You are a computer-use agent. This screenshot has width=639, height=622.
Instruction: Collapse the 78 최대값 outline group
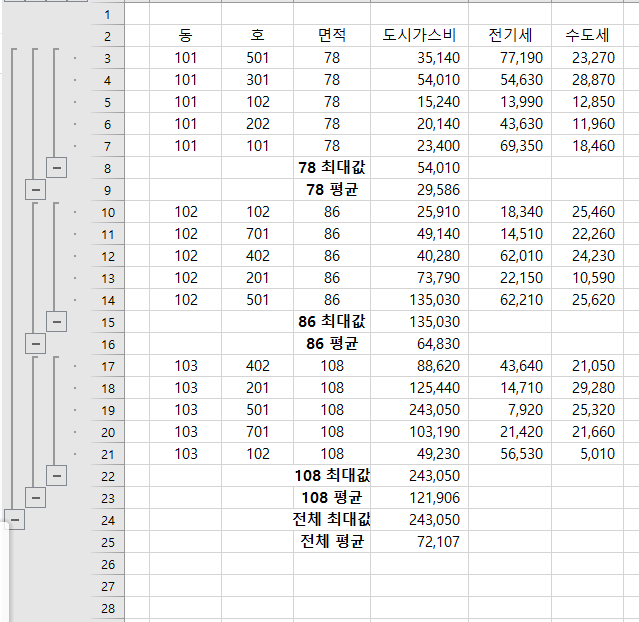tap(57, 168)
